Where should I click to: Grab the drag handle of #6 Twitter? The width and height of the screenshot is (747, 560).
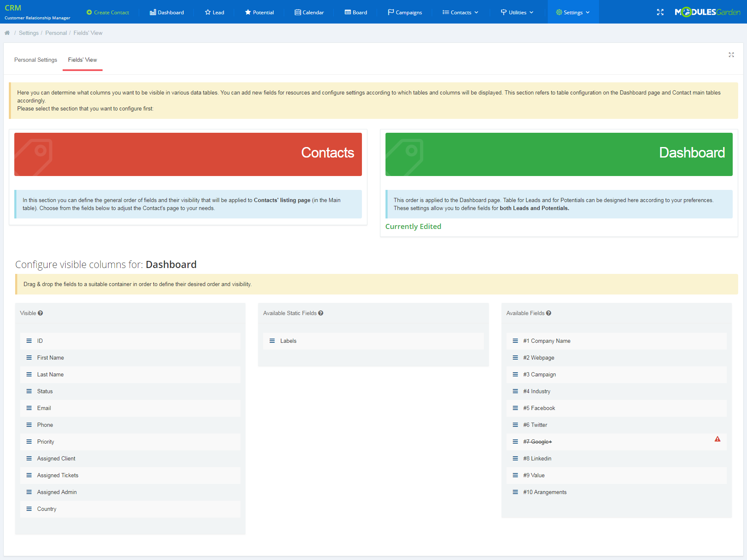tap(515, 425)
